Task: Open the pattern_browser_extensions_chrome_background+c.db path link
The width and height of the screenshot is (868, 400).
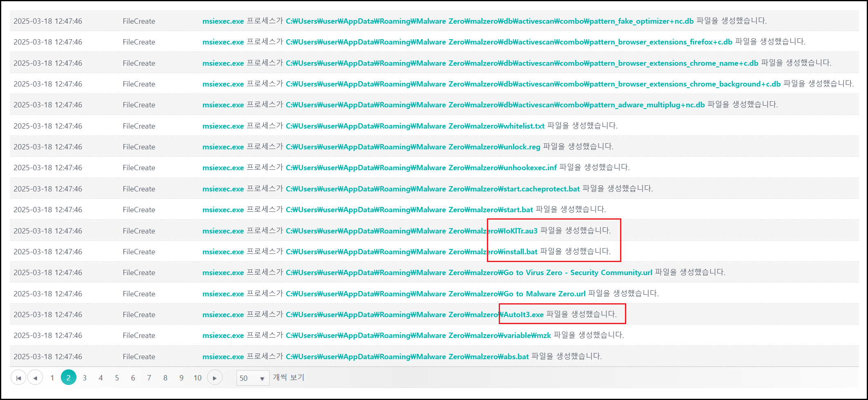Action: [x=533, y=84]
